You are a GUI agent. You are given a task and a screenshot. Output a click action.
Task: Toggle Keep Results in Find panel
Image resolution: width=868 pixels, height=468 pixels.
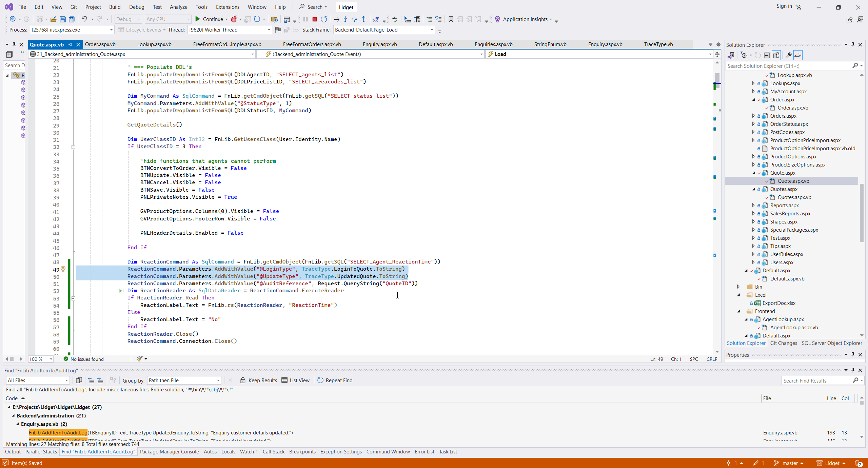258,380
